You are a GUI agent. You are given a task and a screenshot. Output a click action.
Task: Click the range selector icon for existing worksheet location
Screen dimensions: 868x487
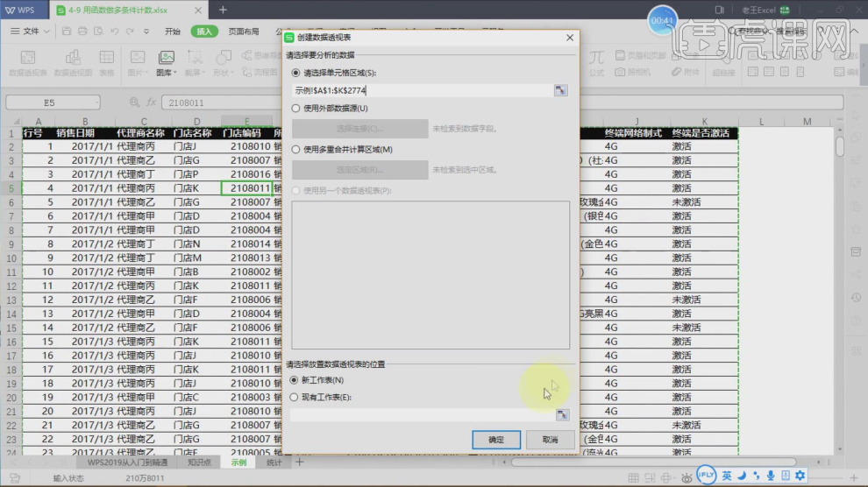click(x=562, y=414)
